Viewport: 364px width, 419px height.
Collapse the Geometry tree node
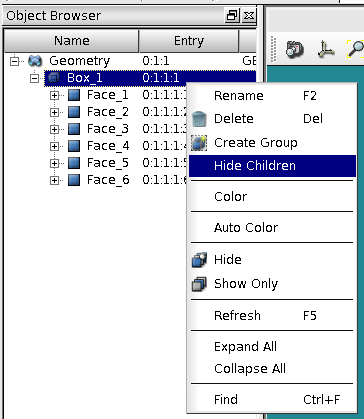click(14, 61)
